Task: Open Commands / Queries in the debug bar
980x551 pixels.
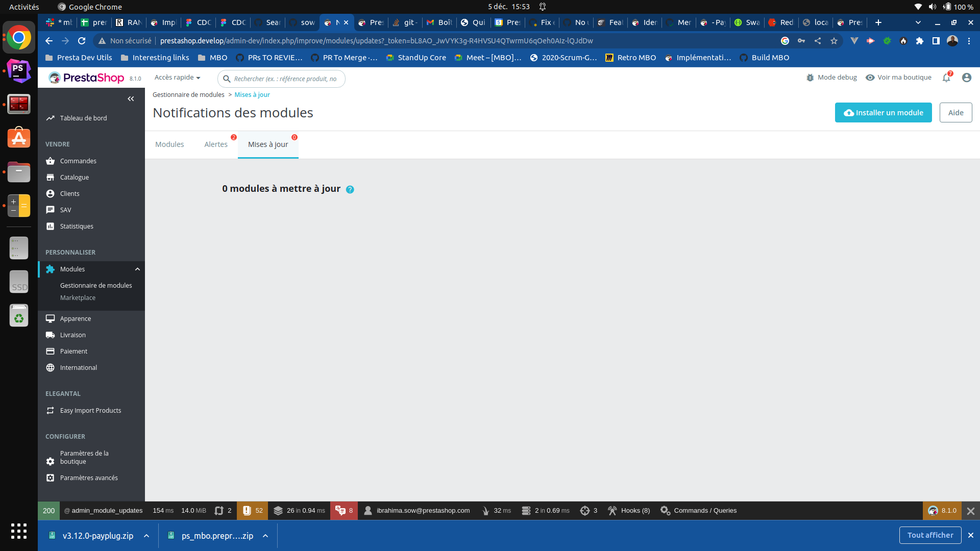Action: pyautogui.click(x=698, y=510)
